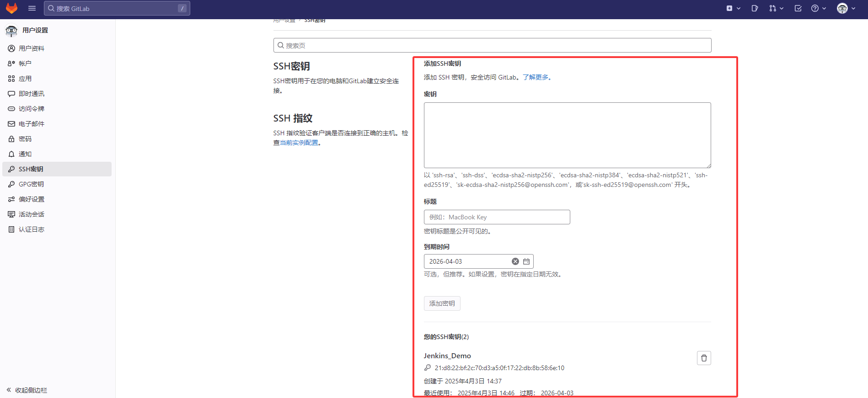Click the 创建于 2025年4月3日 14:37 text
The width and height of the screenshot is (868, 398).
(463, 381)
